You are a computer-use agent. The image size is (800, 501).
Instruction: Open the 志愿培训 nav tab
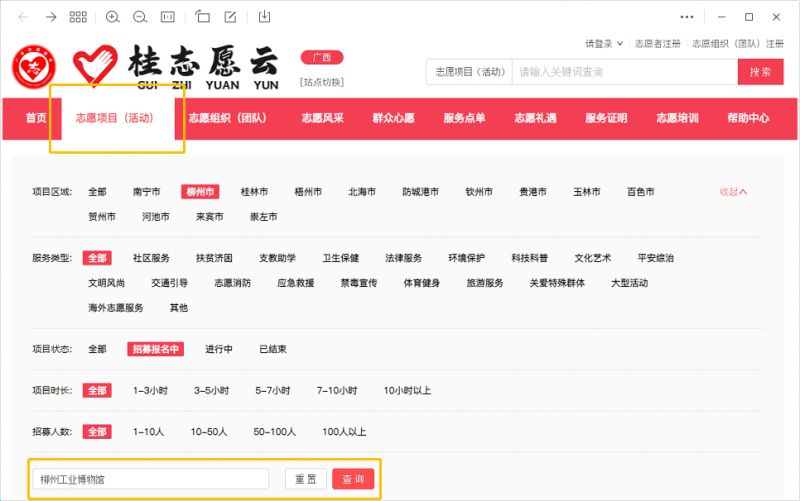pos(677,118)
